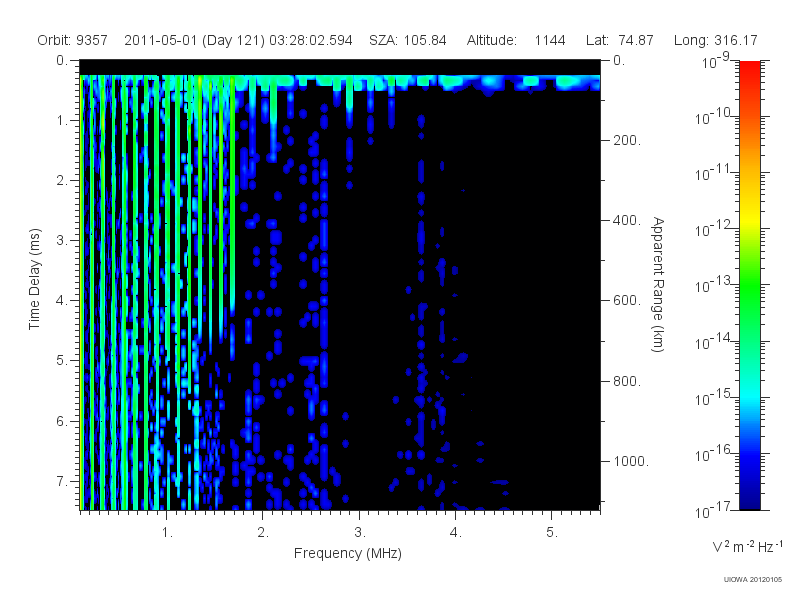
Task: Click the 5. tick label on frequency axis
Action: coord(552,533)
